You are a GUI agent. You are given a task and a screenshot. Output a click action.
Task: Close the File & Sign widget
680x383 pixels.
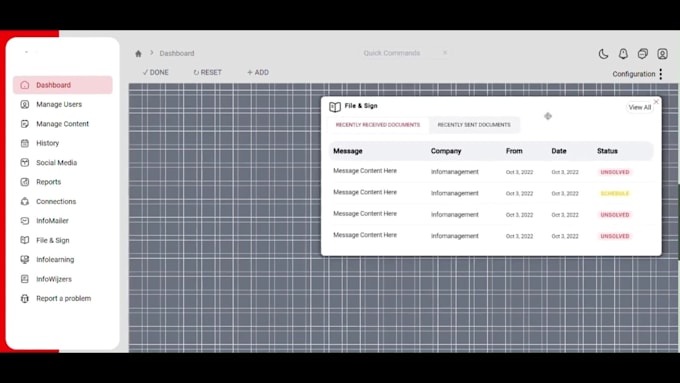[x=656, y=101]
